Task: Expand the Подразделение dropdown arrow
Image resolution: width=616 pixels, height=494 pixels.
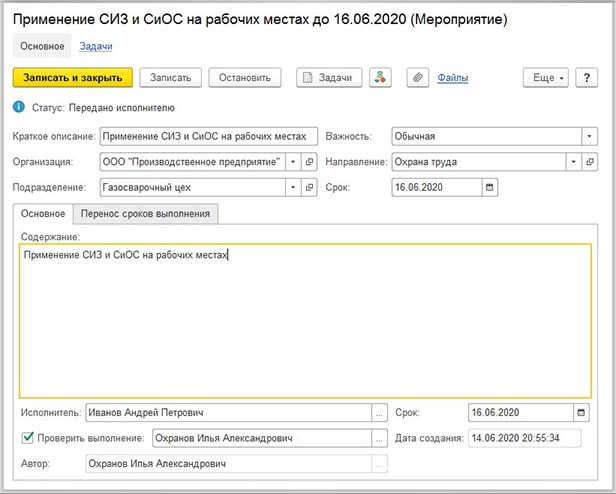Action: tap(293, 187)
